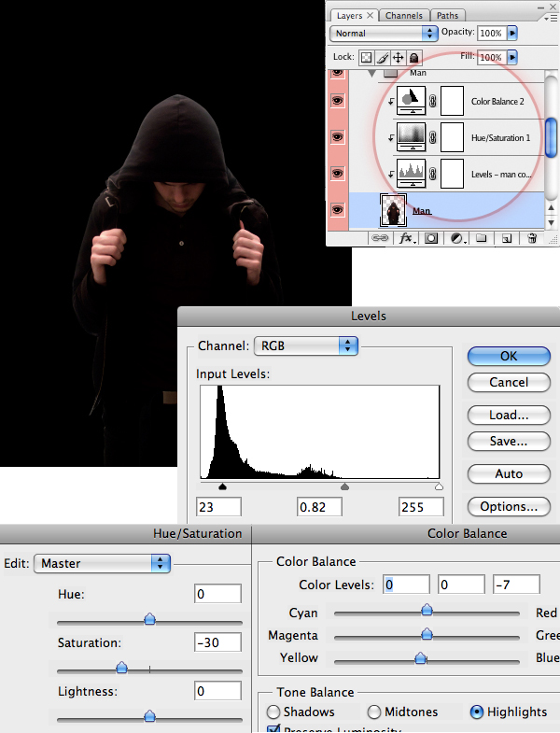The height and width of the screenshot is (733, 560).
Task: Hide the Hue/Saturation 1 layer
Action: pos(337,136)
